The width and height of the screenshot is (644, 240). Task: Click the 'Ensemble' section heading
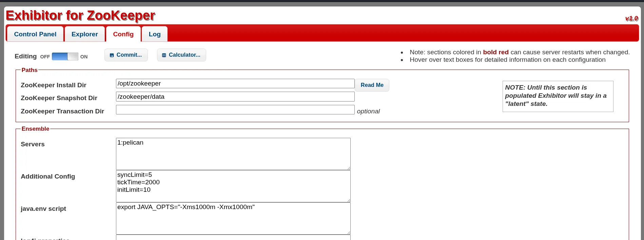point(35,129)
